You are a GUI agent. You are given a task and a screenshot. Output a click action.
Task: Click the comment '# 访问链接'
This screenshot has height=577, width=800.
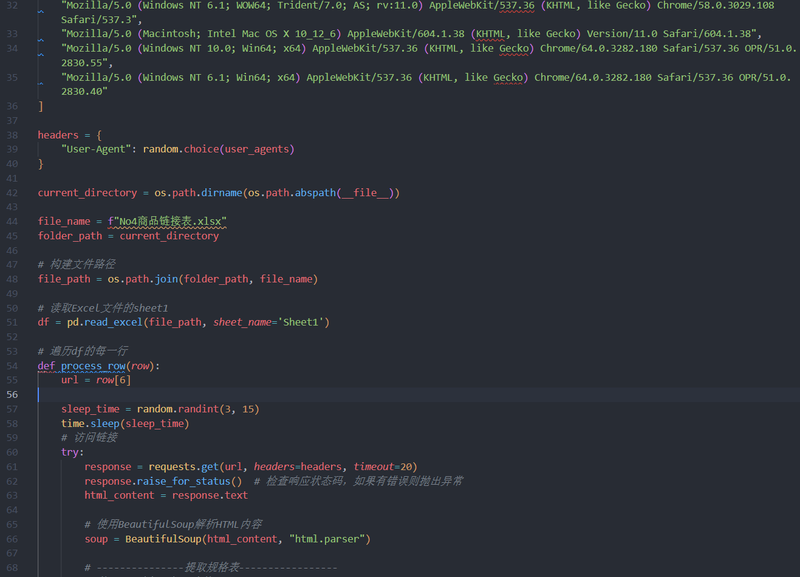tap(89, 438)
